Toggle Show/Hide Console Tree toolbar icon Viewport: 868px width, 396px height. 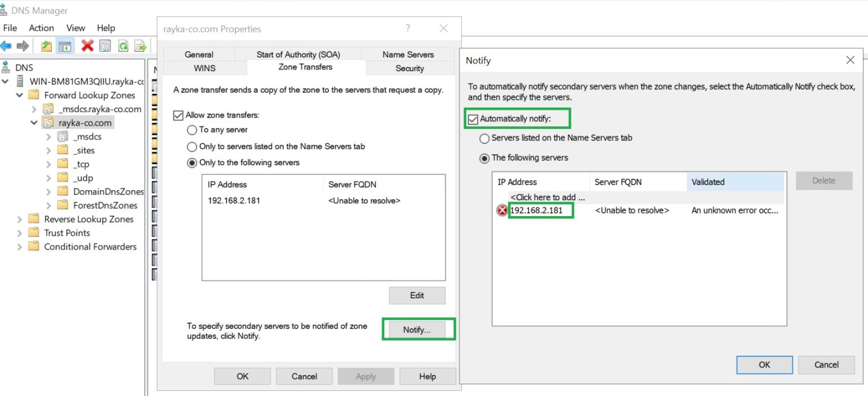65,46
